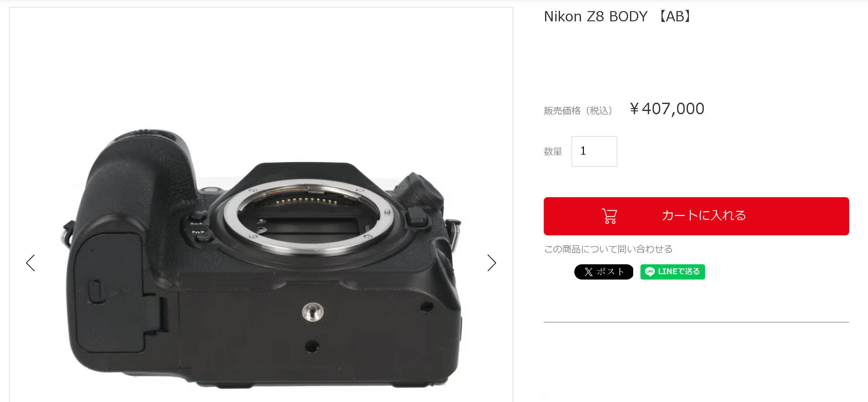Add the item with カートに入れる
This screenshot has height=402, width=868.
point(696,216)
